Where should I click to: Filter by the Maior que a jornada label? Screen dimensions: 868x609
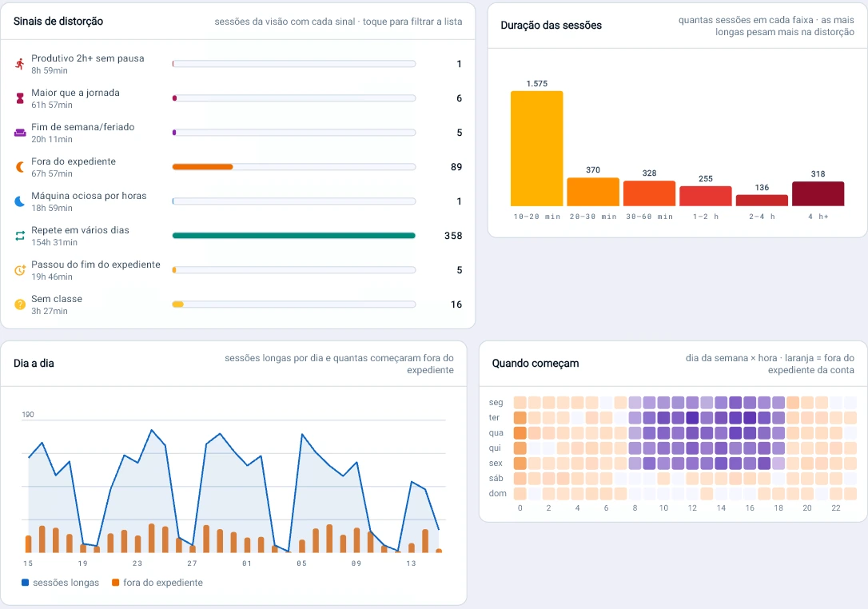point(75,93)
